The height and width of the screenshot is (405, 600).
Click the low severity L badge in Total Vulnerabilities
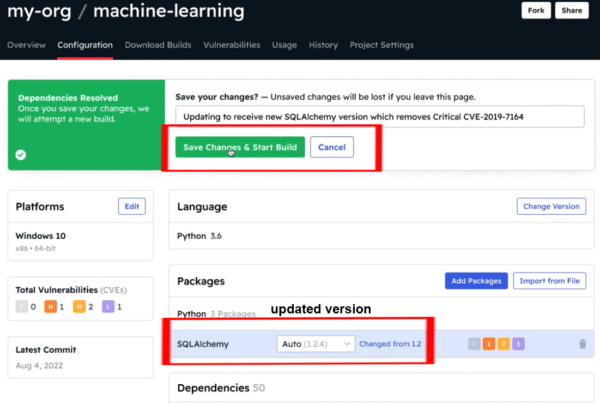[108, 307]
